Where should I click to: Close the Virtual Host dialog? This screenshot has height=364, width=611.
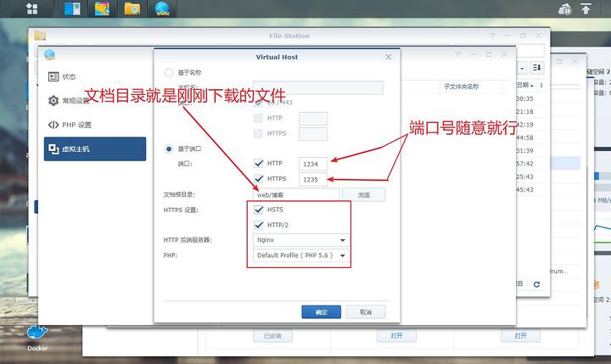coord(389,57)
